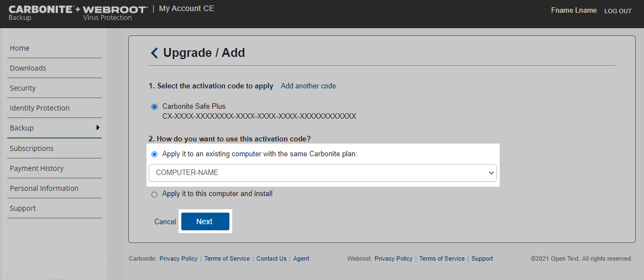Choose Apply it to an existing computer radio
The width and height of the screenshot is (644, 280).
(154, 155)
